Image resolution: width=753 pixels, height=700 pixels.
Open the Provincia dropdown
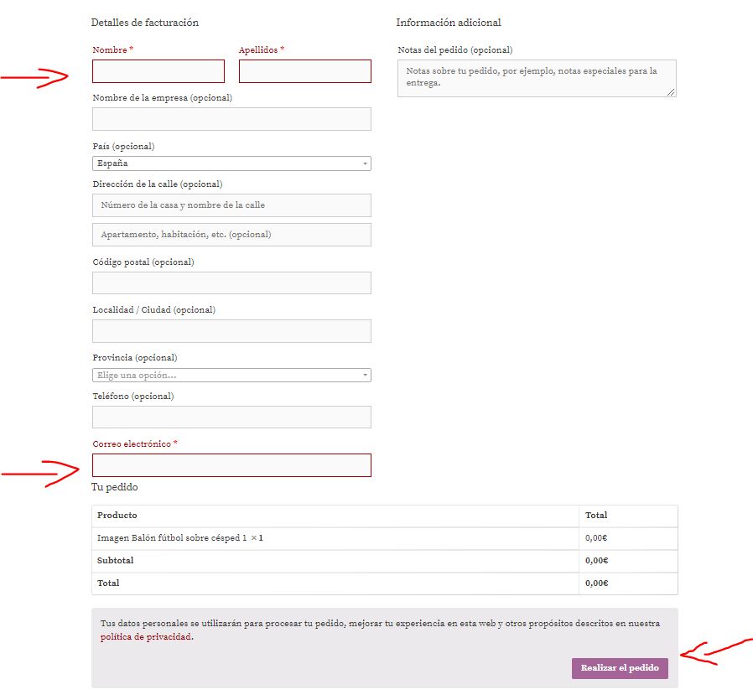231,375
